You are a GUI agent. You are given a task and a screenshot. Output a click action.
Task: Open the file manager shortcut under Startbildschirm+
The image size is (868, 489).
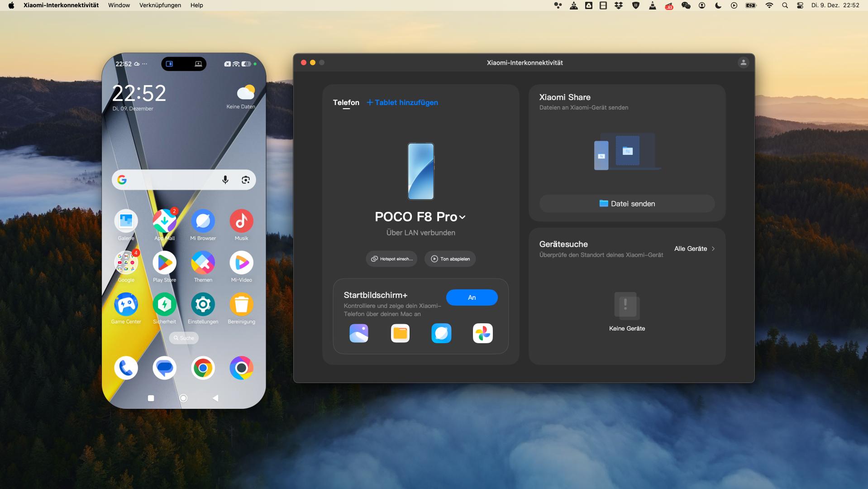(400, 334)
